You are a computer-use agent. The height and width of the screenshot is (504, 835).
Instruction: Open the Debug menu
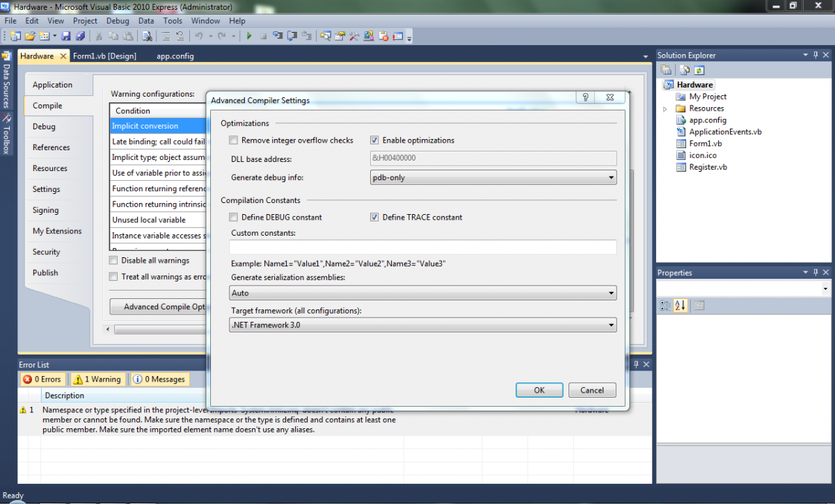click(118, 21)
